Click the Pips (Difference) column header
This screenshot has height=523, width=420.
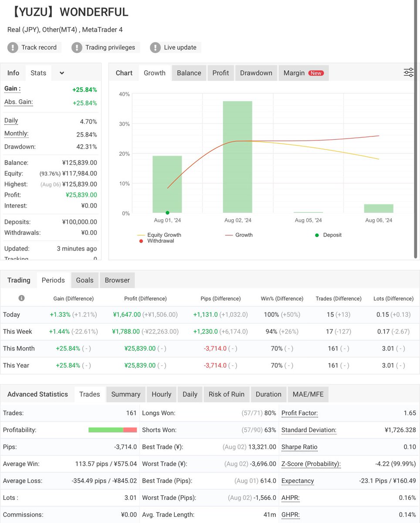point(220,299)
